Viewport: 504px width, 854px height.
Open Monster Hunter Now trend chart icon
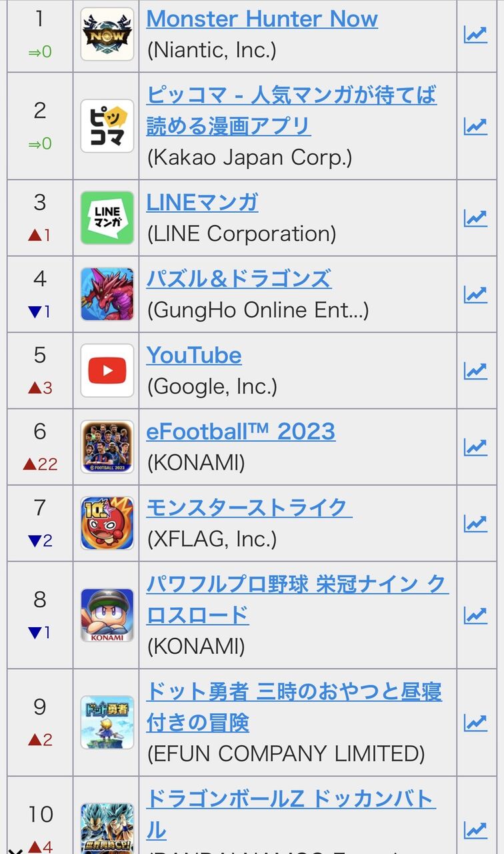[x=475, y=35]
